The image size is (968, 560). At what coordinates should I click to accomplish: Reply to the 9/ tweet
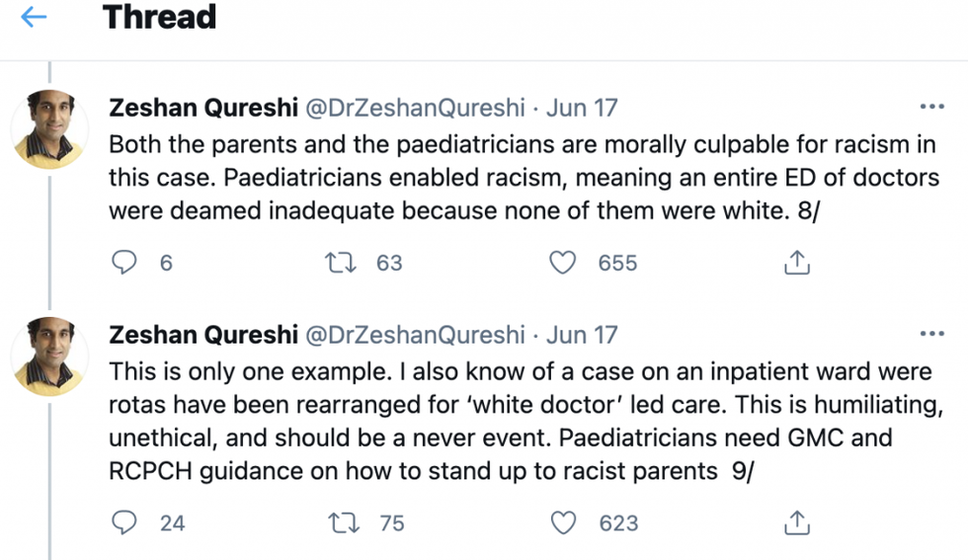(x=124, y=522)
